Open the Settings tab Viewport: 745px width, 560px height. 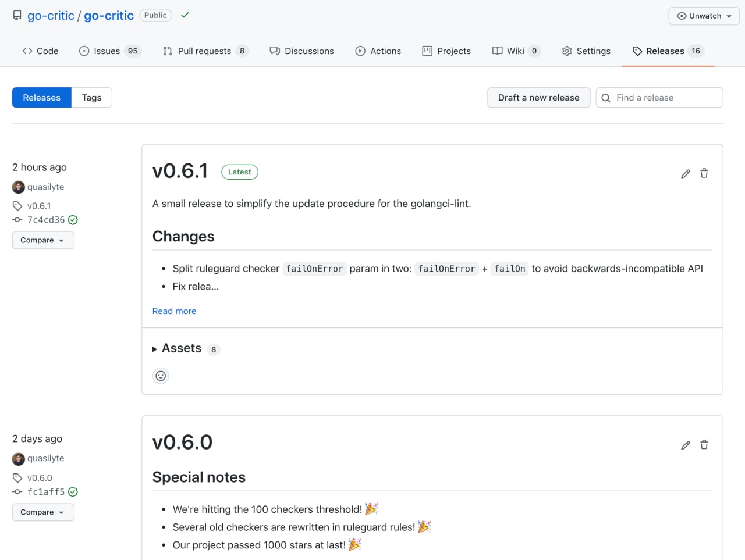click(x=586, y=51)
